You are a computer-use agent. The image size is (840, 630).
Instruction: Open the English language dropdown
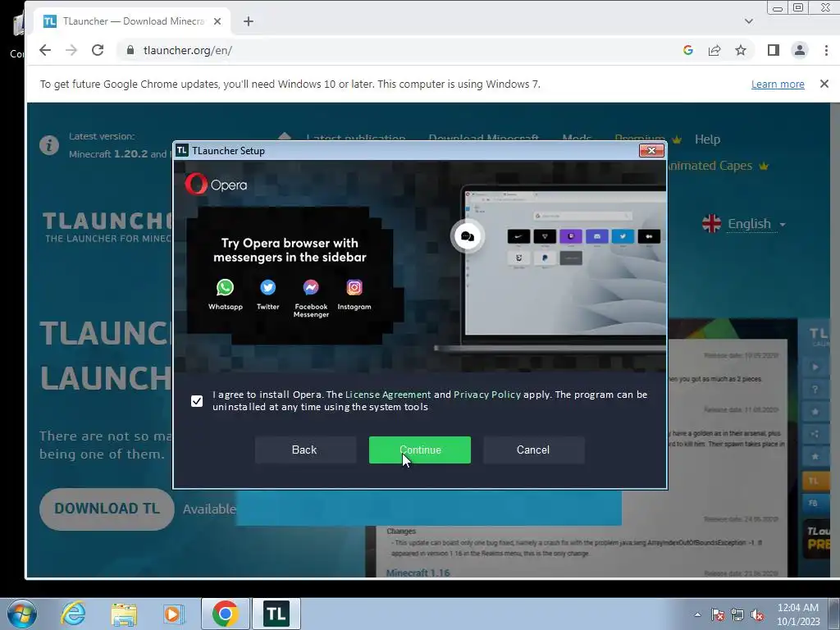click(756, 224)
